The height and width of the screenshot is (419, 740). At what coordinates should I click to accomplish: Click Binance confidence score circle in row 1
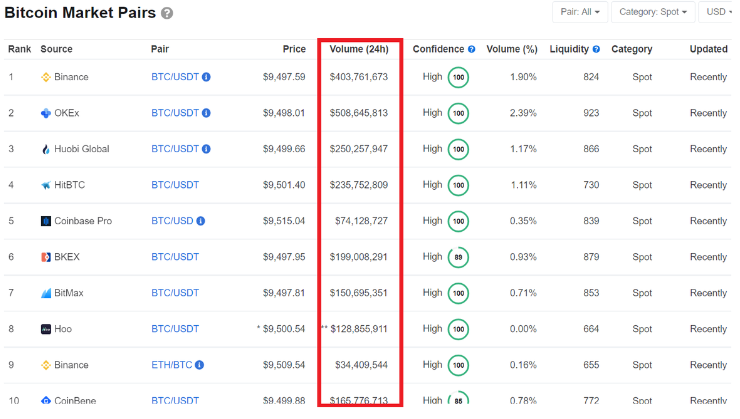[x=458, y=77]
